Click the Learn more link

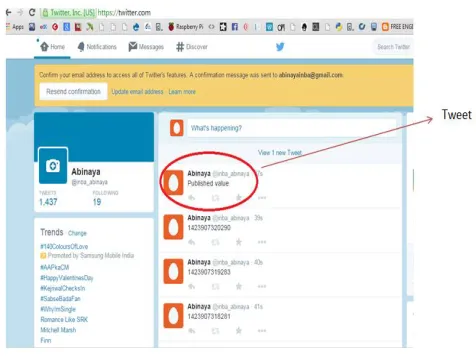(182, 92)
